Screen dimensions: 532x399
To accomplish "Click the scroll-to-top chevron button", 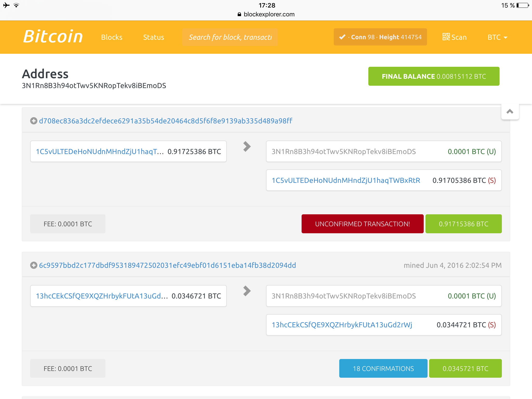I will tap(510, 112).
